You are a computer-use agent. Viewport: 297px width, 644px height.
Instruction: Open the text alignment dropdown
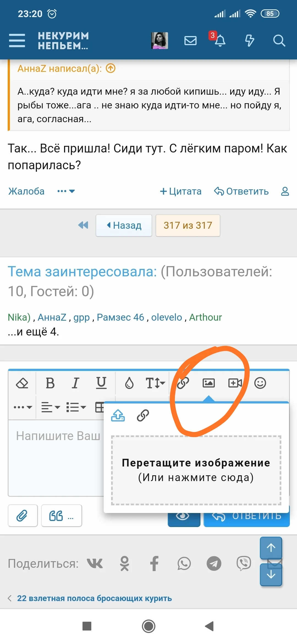(51, 407)
